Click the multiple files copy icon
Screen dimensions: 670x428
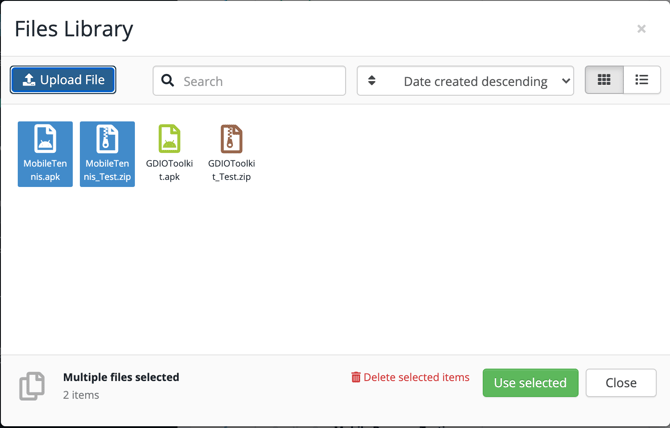click(32, 386)
